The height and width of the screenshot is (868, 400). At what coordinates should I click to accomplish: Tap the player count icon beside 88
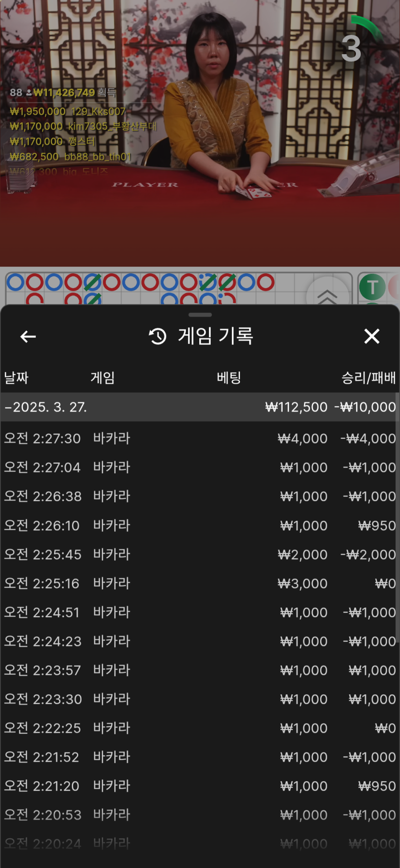tap(29, 93)
